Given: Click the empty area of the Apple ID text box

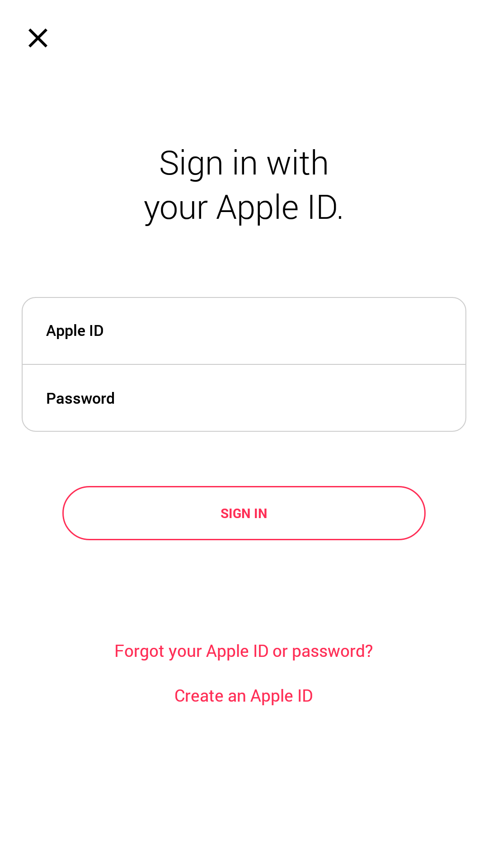Looking at the screenshot, I should pos(285,331).
